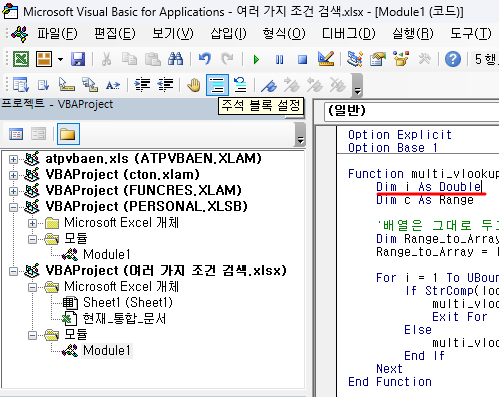The width and height of the screenshot is (499, 397).
Task: Open the 편집(E) menu
Action: (115, 33)
